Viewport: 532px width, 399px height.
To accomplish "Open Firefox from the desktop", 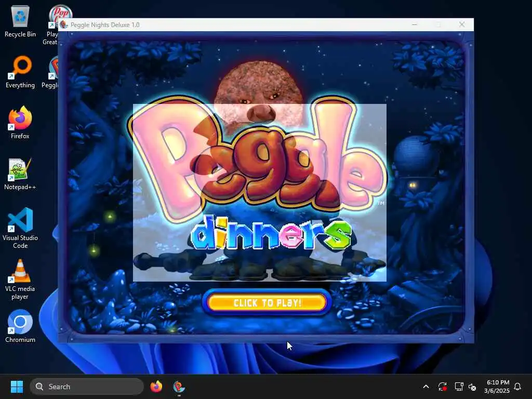I will point(20,123).
